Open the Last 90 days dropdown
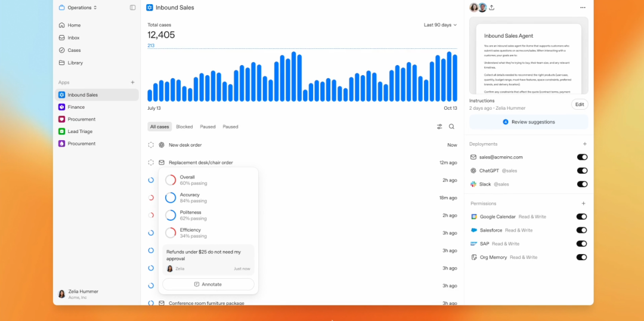This screenshot has width=644, height=321. coord(440,25)
